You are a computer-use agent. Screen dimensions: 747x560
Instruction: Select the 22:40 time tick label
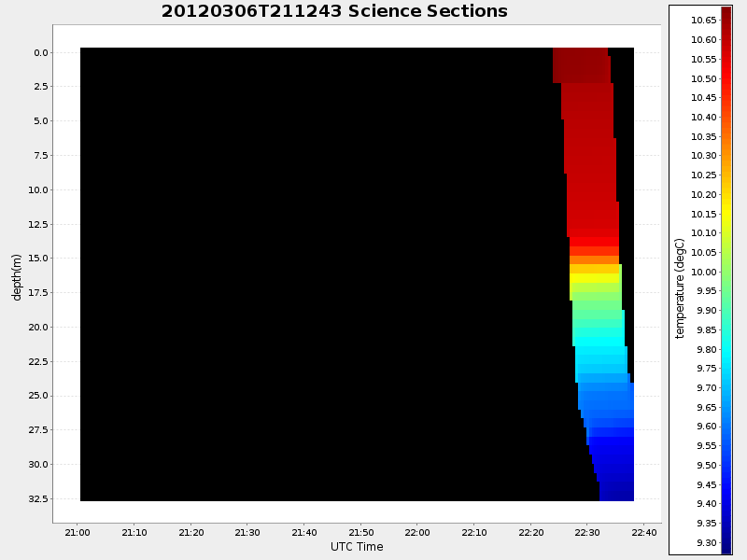[644, 532]
